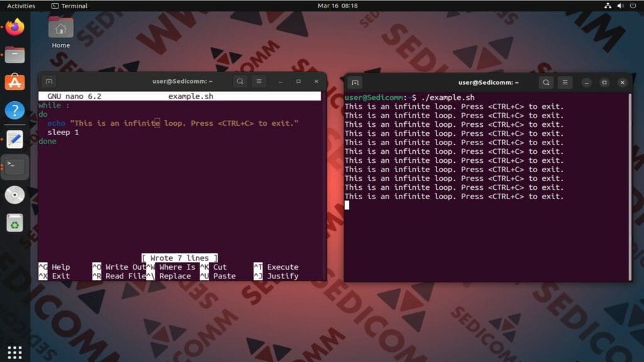Screen dimensions: 644x362
Task: Minimize the right terminal window
Action: pyautogui.click(x=587, y=82)
